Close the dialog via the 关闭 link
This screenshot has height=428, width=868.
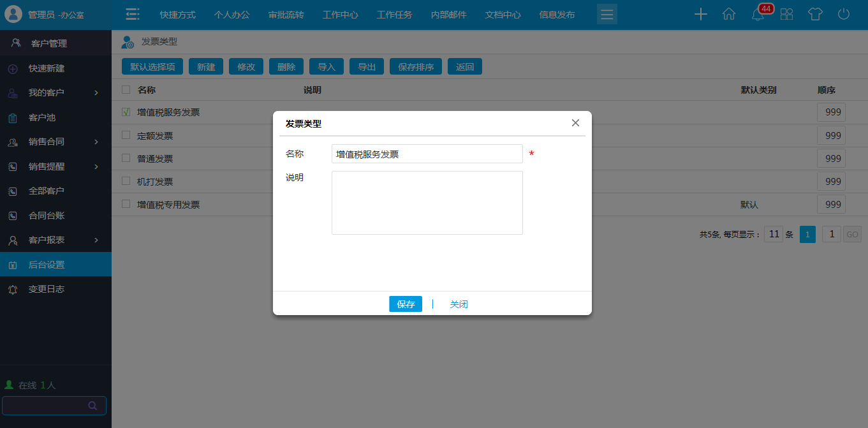459,304
